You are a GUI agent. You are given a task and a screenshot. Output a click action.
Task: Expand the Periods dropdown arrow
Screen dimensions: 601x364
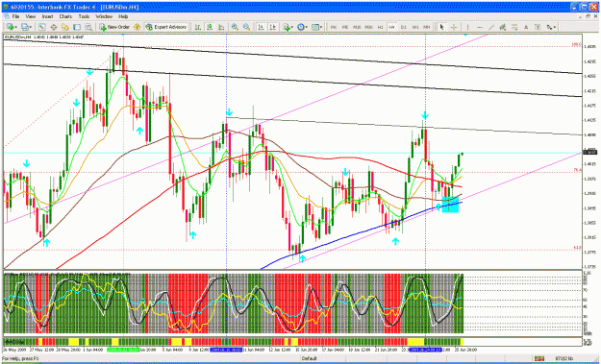(307, 27)
